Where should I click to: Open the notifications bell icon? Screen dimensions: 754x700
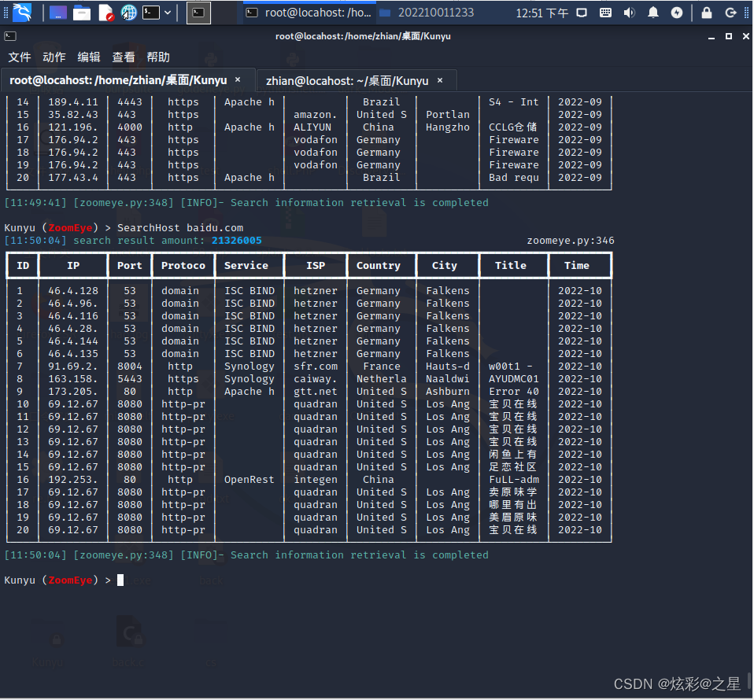652,13
